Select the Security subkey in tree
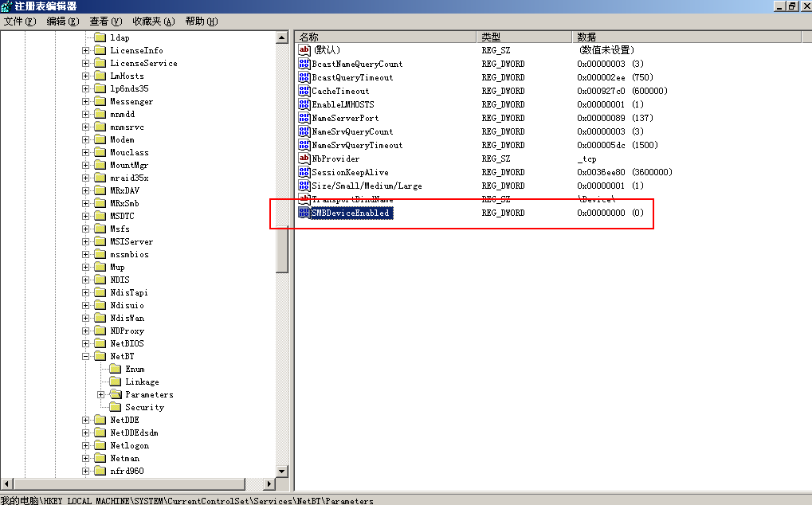This screenshot has height=505, width=812. (144, 407)
